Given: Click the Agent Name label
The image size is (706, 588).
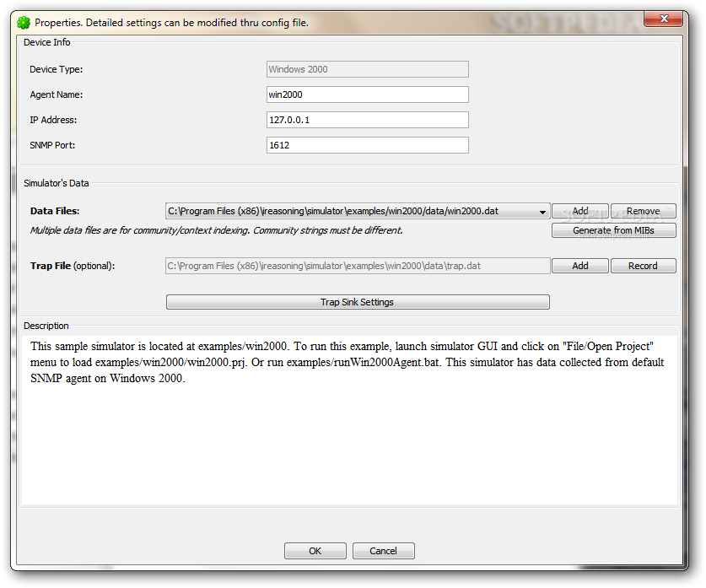Looking at the screenshot, I should tap(57, 94).
